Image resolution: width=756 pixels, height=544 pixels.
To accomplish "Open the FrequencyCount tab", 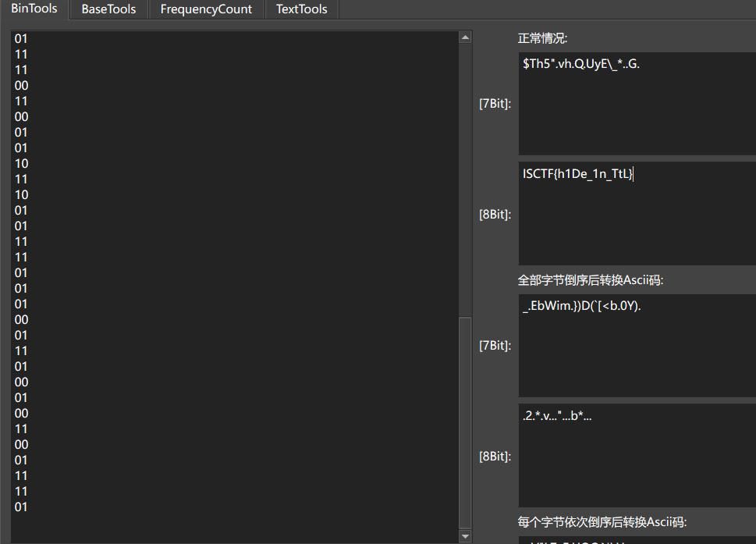I will (x=206, y=9).
